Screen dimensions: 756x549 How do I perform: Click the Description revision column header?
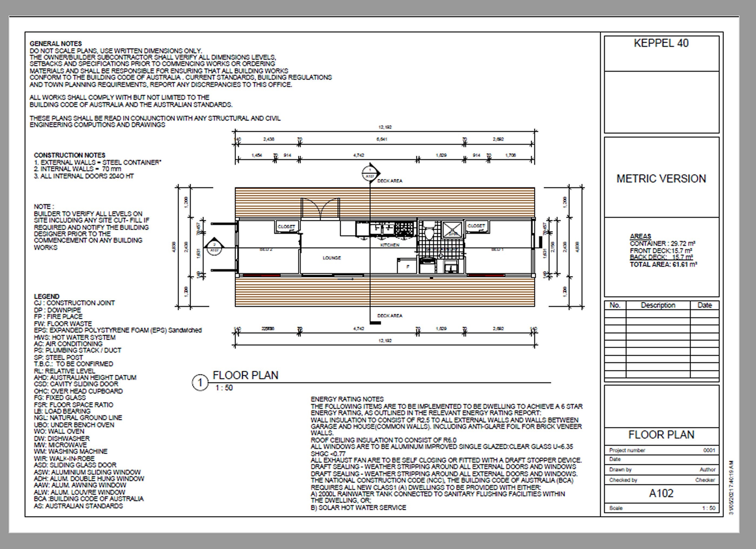658,305
